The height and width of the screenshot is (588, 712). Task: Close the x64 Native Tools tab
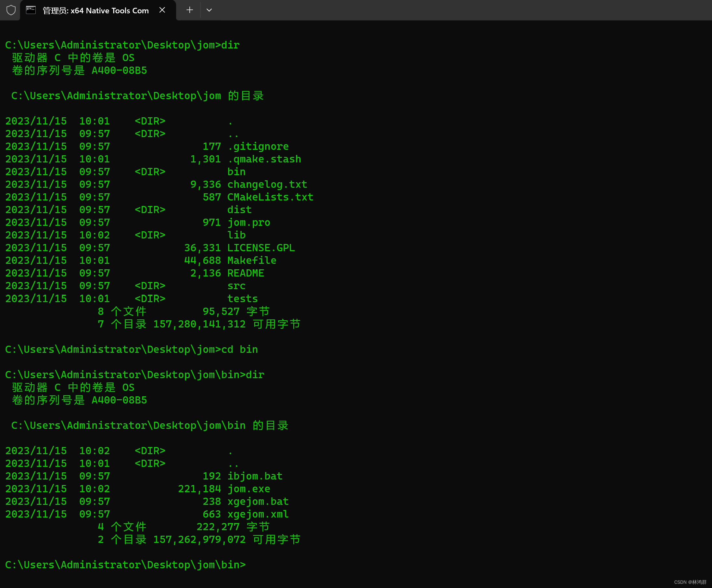click(x=162, y=10)
